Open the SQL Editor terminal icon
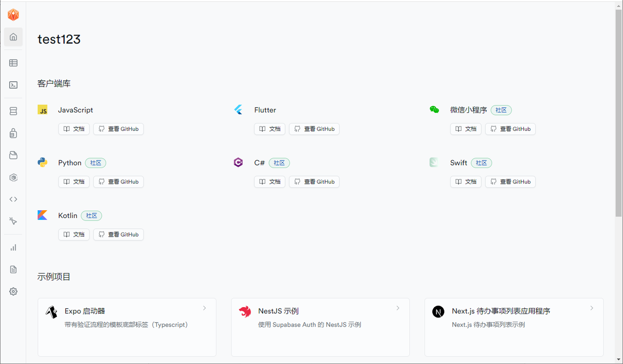Screen dimensions: 623x364 pyautogui.click(x=13, y=85)
